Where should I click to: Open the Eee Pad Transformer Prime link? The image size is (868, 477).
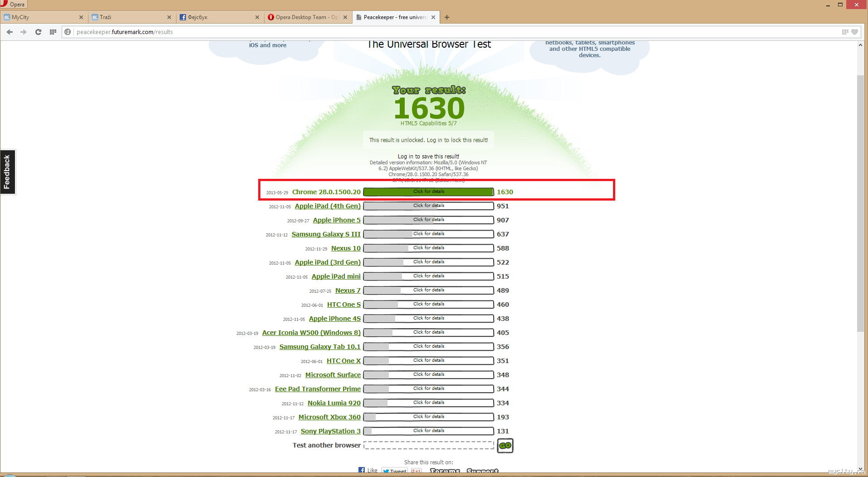click(318, 389)
